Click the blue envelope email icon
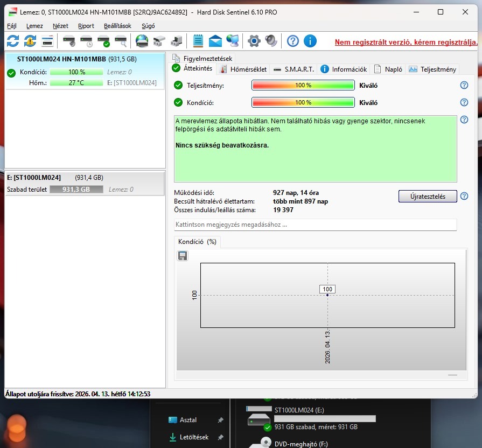The image size is (482, 448). pyautogui.click(x=215, y=41)
